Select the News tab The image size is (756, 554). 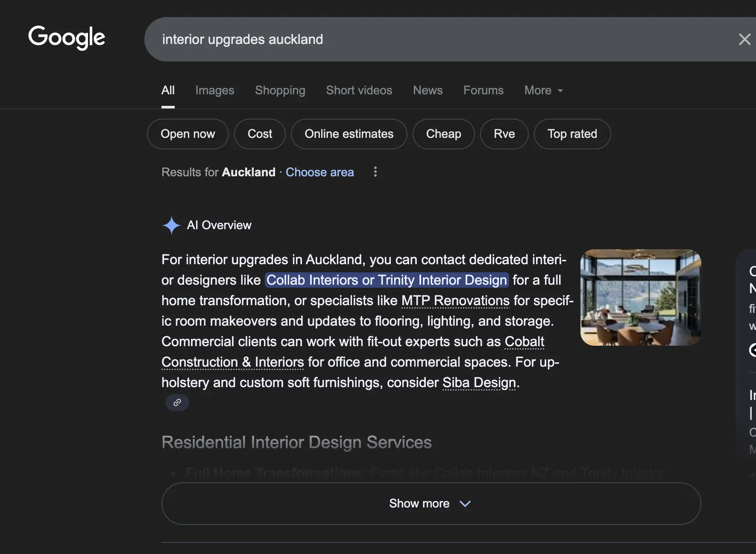click(428, 90)
